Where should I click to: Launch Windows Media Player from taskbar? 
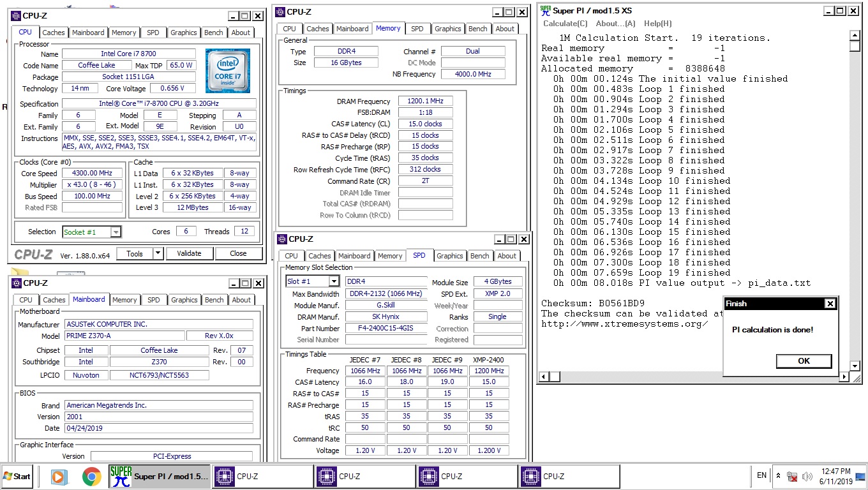click(58, 477)
